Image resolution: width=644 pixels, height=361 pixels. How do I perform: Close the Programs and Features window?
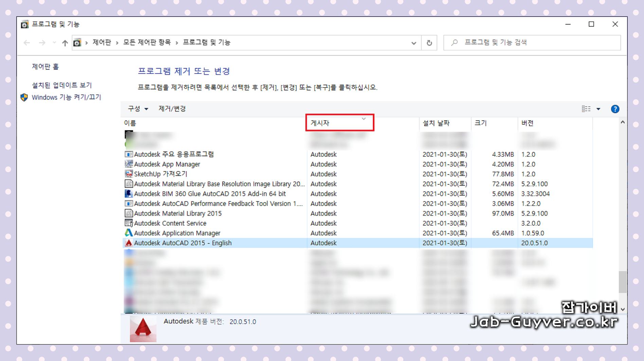click(615, 24)
